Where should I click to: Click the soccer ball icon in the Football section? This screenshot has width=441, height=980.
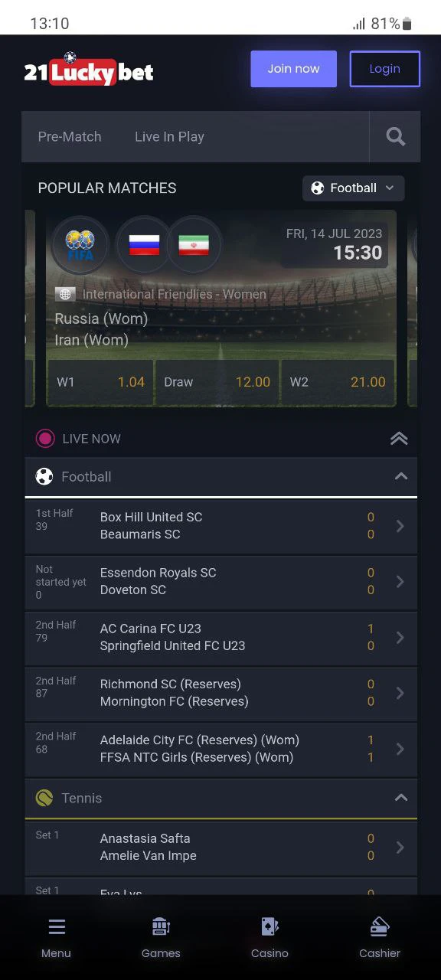click(x=43, y=476)
